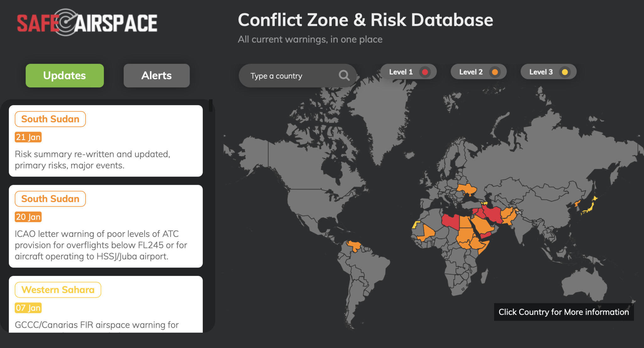Select the 21 Jan date badge
This screenshot has width=644, height=348.
point(28,137)
